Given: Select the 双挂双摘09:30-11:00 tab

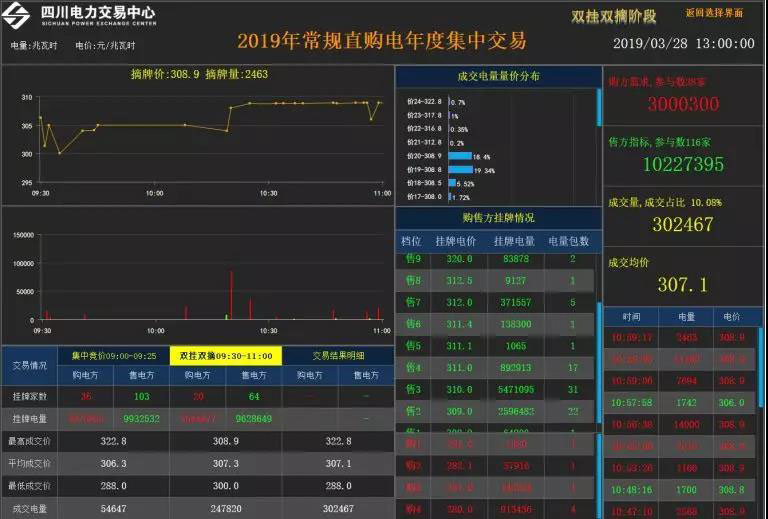Looking at the screenshot, I should pyautogui.click(x=226, y=355).
